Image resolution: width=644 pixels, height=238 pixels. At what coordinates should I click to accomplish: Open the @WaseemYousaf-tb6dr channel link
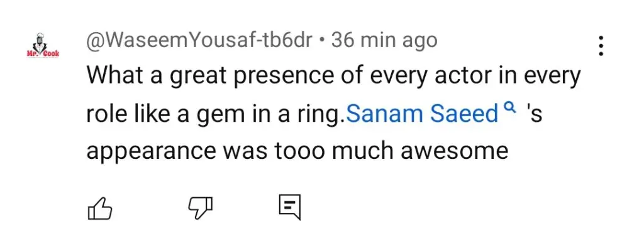coord(199,40)
